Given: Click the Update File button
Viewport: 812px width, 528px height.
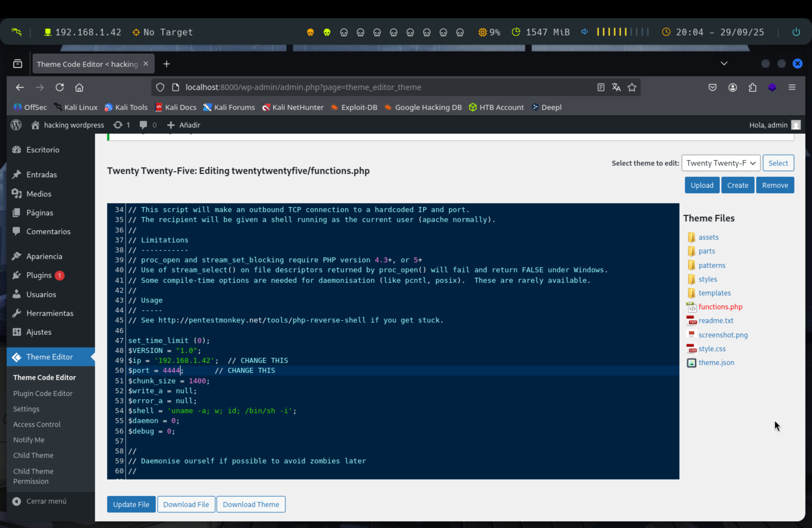Looking at the screenshot, I should point(131,504).
